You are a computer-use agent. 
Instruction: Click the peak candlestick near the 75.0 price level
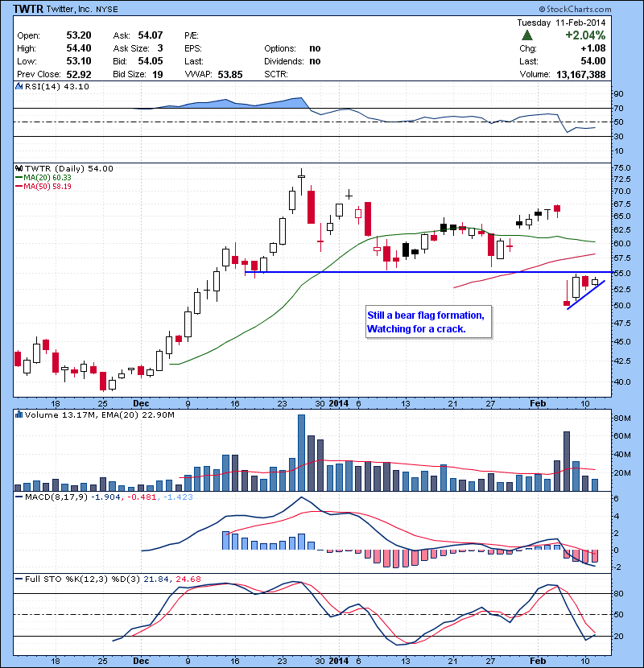[301, 178]
